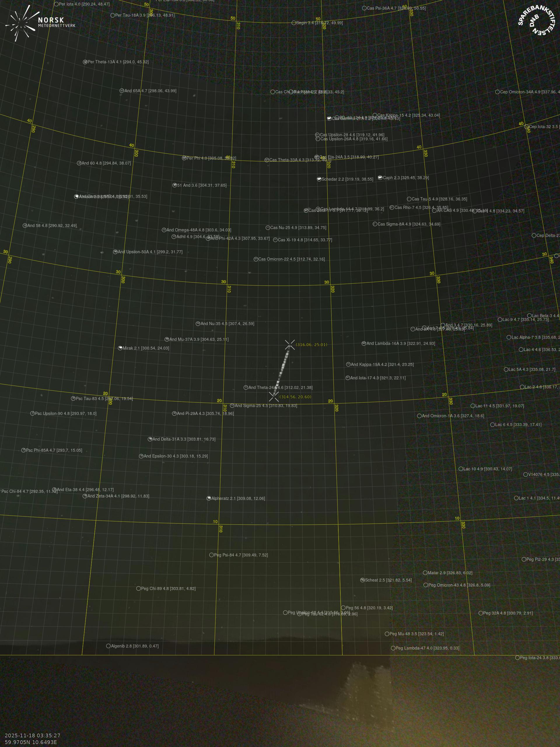Click the lower meteor track cross marker

coord(274,397)
